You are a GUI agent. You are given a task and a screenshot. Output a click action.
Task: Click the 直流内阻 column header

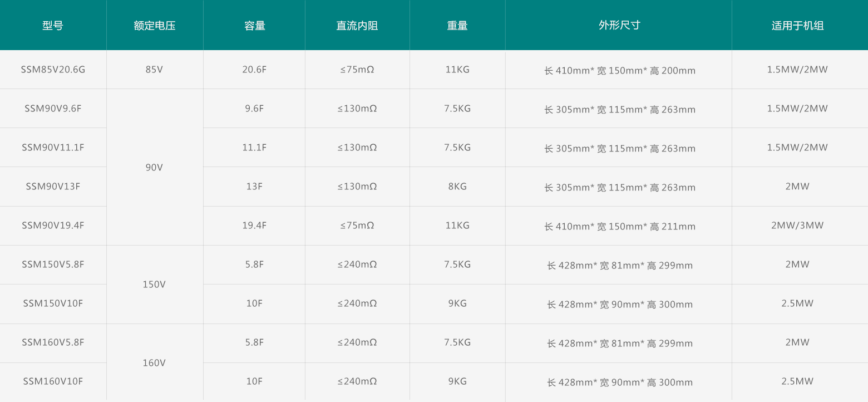357,26
